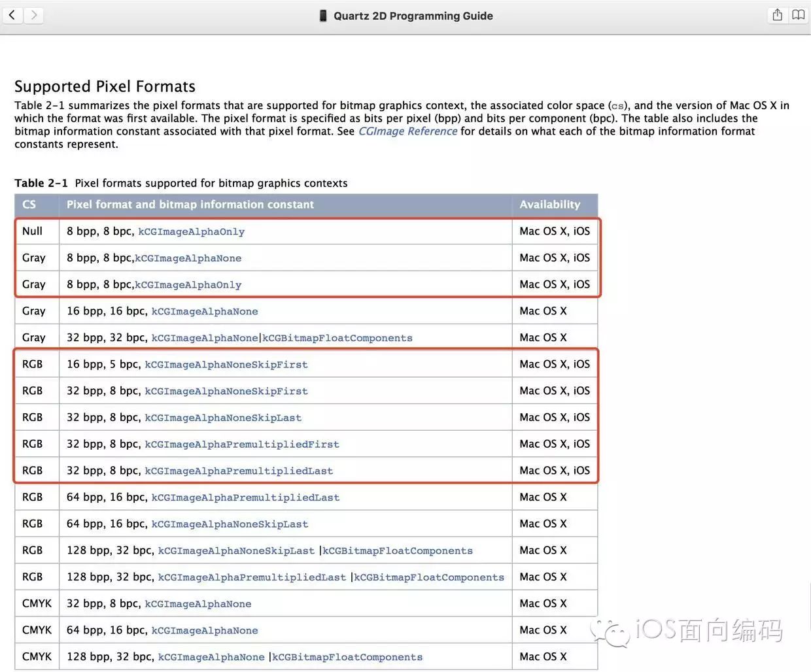This screenshot has height=672, width=811.
Task: Open kCGImageAlphaNone link in Gray 16 bpp row
Action: tap(205, 312)
